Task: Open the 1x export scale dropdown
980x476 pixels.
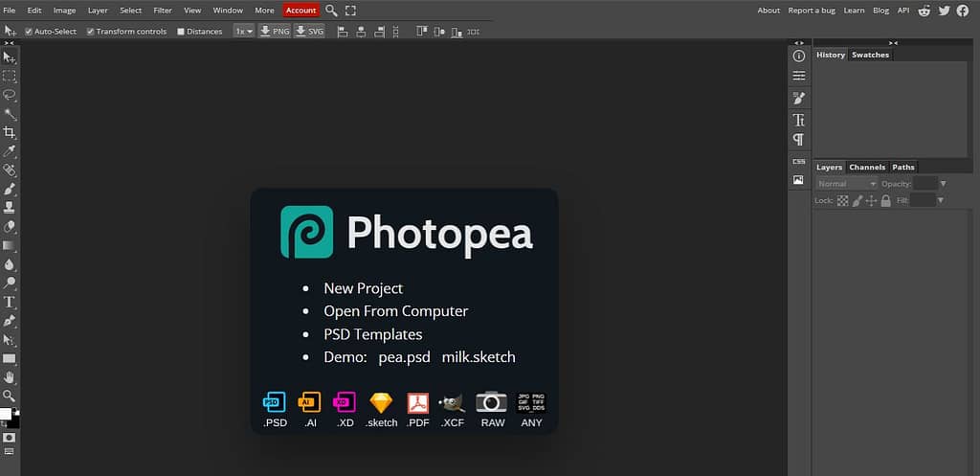Action: [244, 32]
